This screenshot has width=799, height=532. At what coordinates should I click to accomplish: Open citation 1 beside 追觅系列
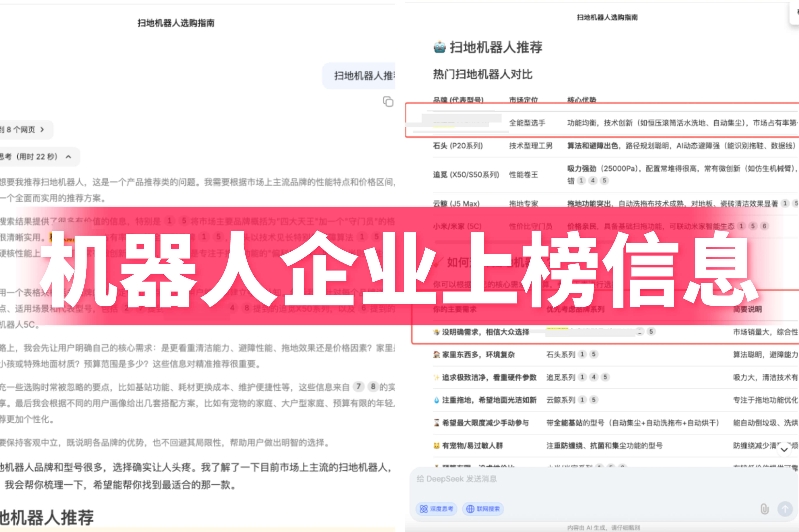(582, 377)
